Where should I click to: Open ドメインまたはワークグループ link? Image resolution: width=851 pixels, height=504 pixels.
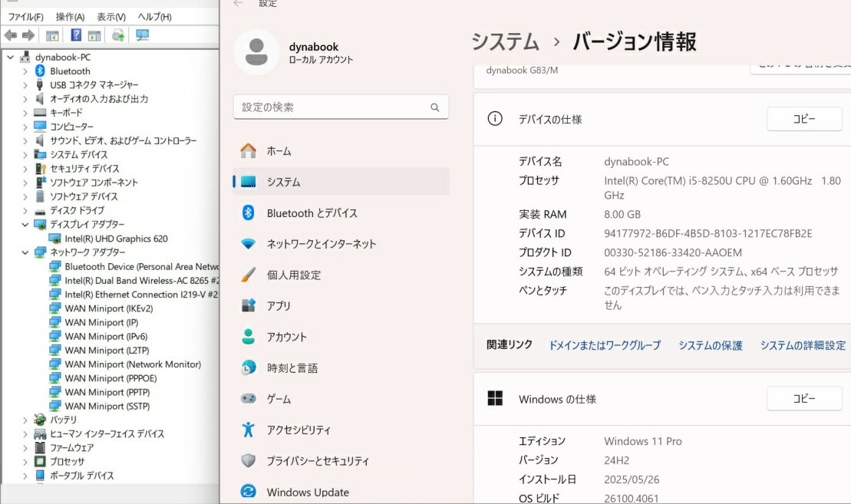(604, 346)
